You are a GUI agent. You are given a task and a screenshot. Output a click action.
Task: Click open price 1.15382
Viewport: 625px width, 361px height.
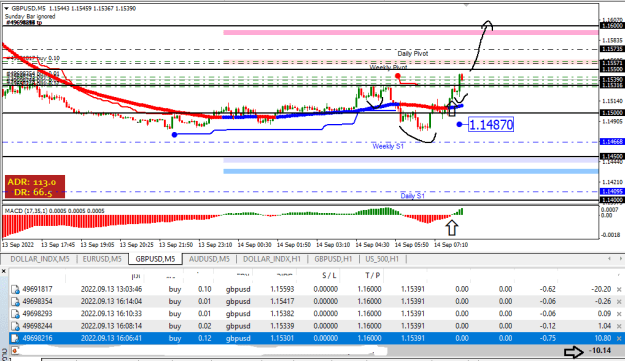282,314
